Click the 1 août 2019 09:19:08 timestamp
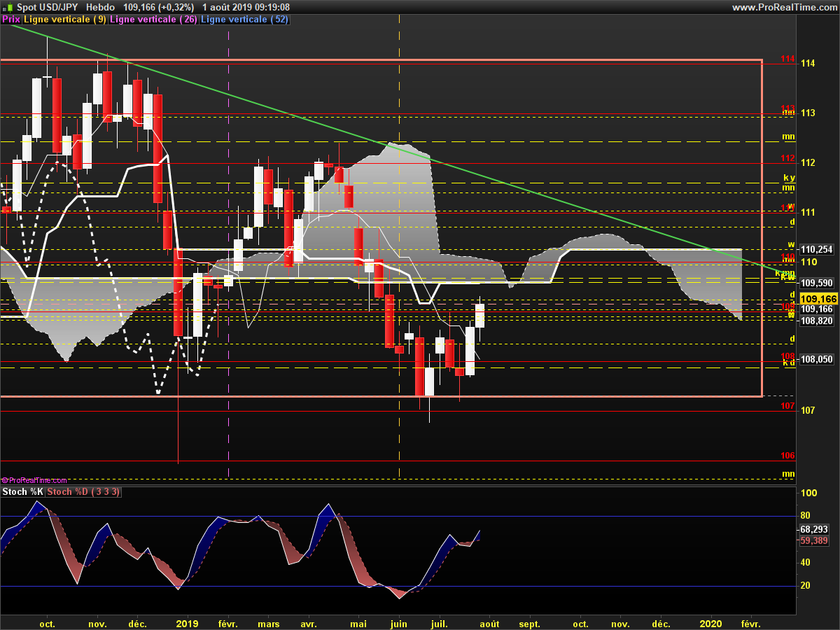Screen dimensions: 840x630 (x=245, y=7)
